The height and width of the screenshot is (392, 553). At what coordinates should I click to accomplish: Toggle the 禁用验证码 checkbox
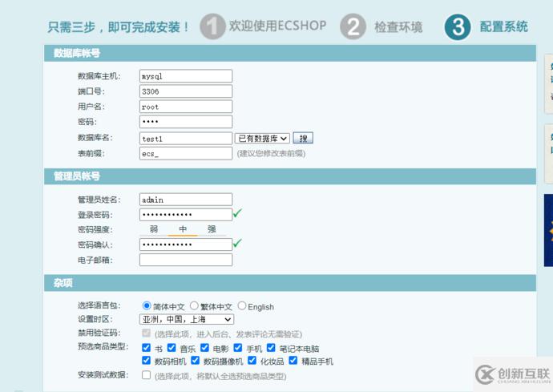pos(146,333)
